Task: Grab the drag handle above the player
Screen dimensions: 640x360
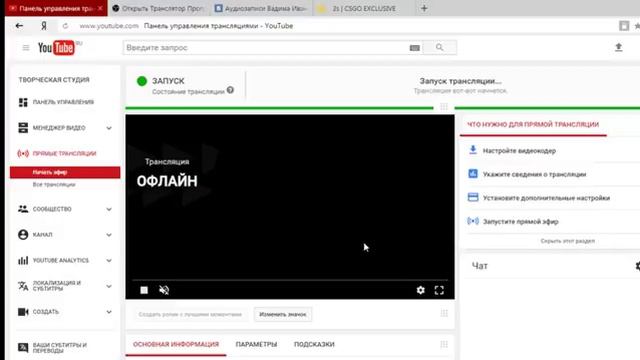Action: pos(444,107)
